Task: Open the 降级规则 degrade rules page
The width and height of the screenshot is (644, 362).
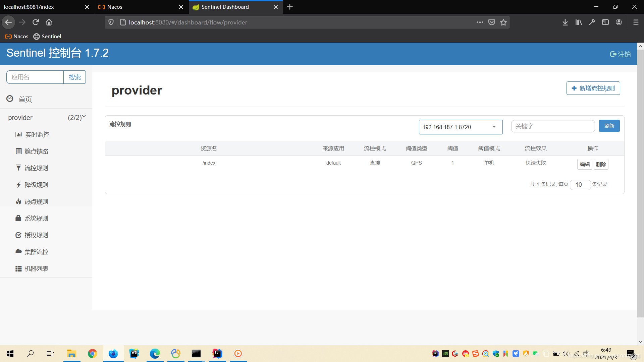Action: coord(32,185)
